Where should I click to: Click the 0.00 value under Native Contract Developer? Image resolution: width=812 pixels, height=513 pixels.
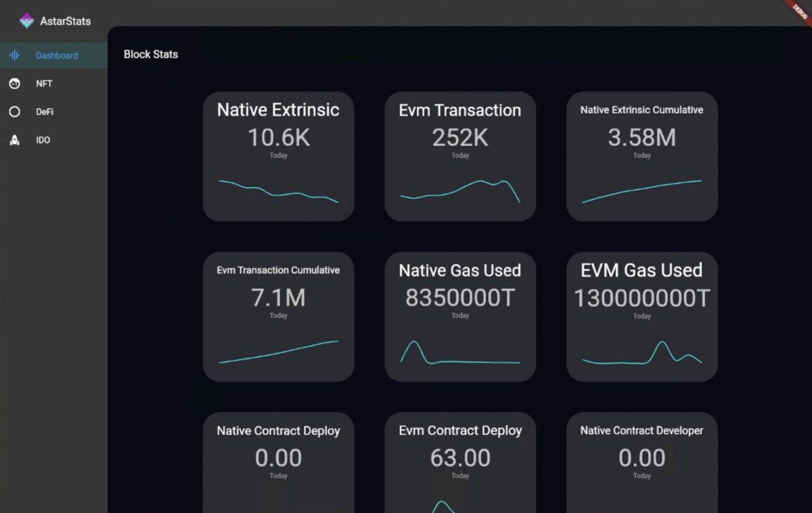click(x=641, y=458)
